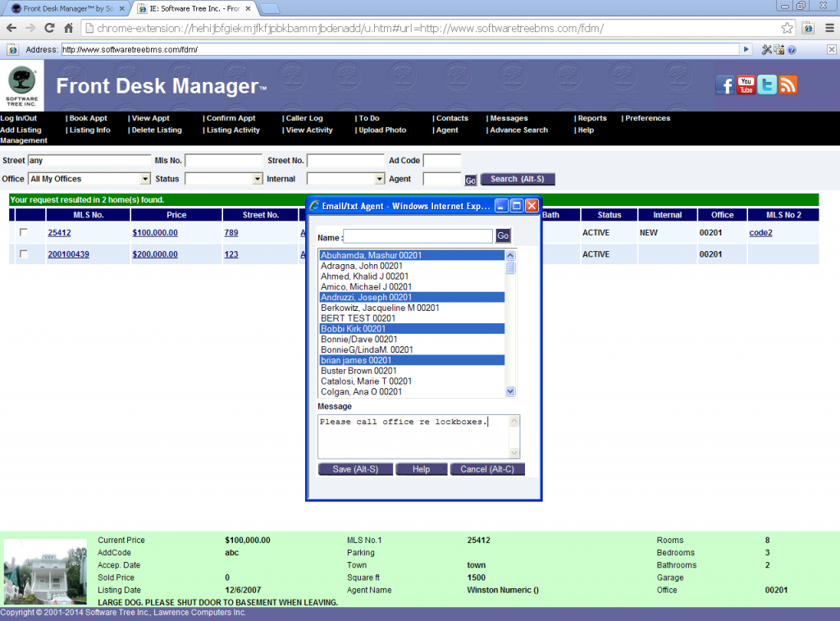Tick the checkbox for listing 200100439
The height and width of the screenshot is (621, 840).
[24, 254]
